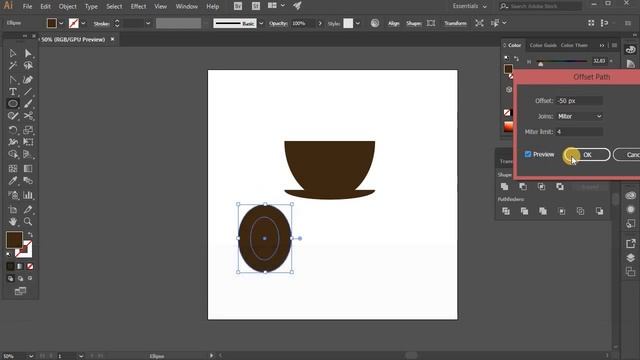Click the Align button in control bar

[x=393, y=23]
